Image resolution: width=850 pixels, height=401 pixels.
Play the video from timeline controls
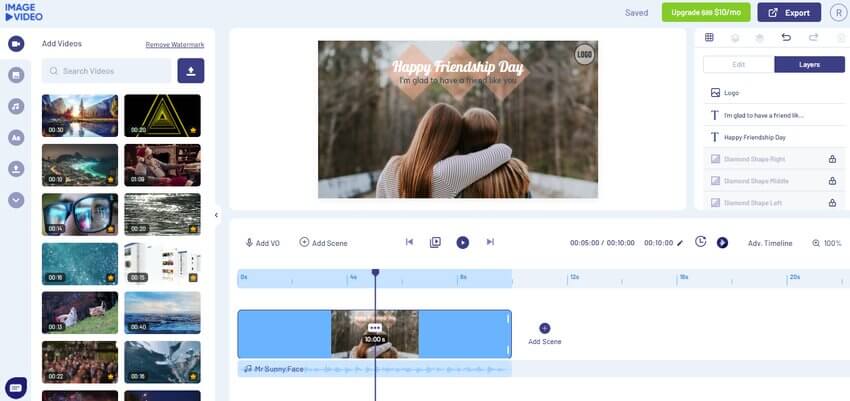click(462, 242)
